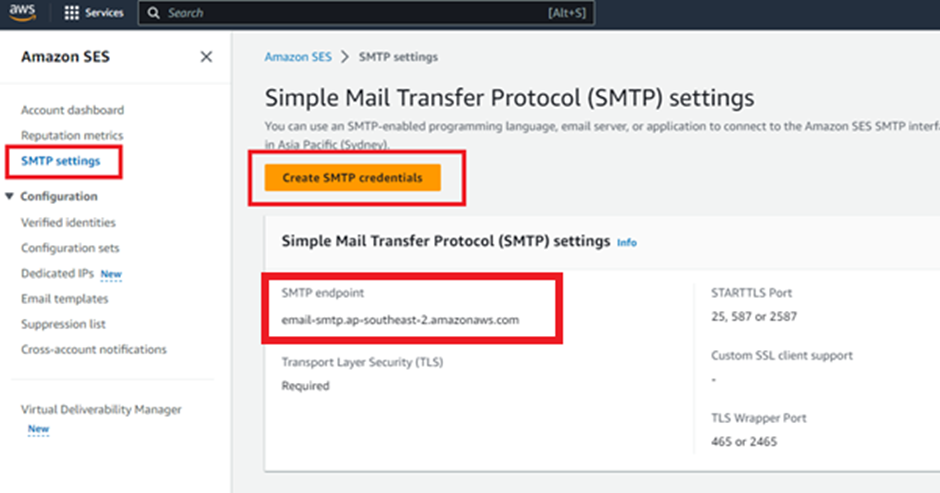Collapse the Configuration section
This screenshot has height=493, width=940.
click(10, 197)
